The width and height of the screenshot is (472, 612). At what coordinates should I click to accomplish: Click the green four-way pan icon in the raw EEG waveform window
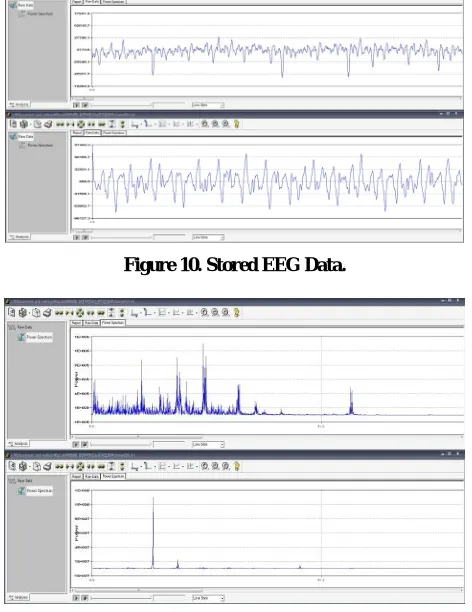click(x=81, y=124)
